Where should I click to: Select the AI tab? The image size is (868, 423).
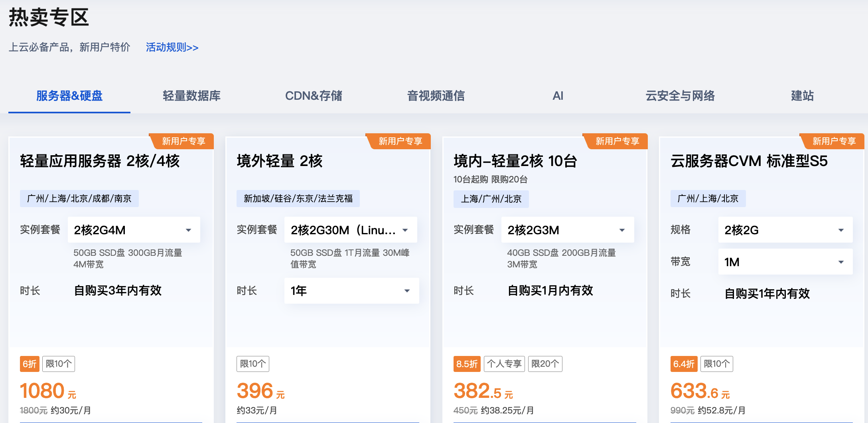557,96
